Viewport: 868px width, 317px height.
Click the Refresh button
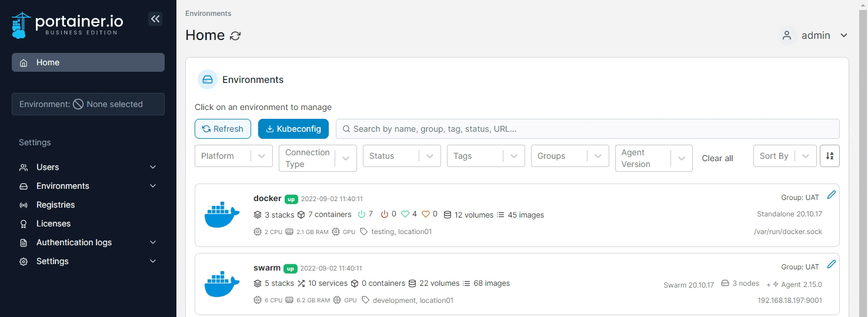pyautogui.click(x=223, y=129)
